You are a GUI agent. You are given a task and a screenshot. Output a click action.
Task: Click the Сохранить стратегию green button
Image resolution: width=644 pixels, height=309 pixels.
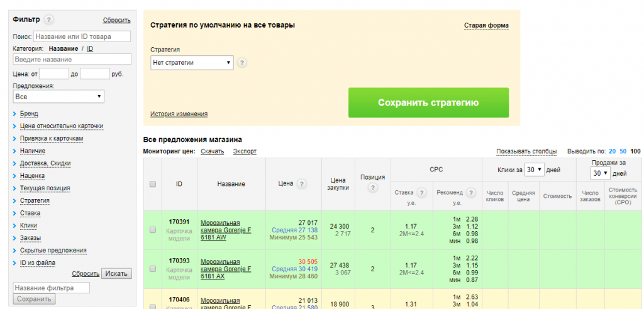[x=428, y=102]
